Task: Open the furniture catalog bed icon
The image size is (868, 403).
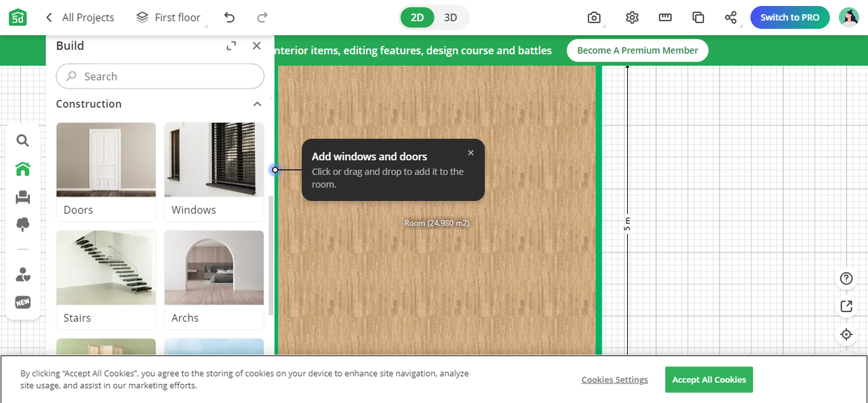Action: (22, 197)
